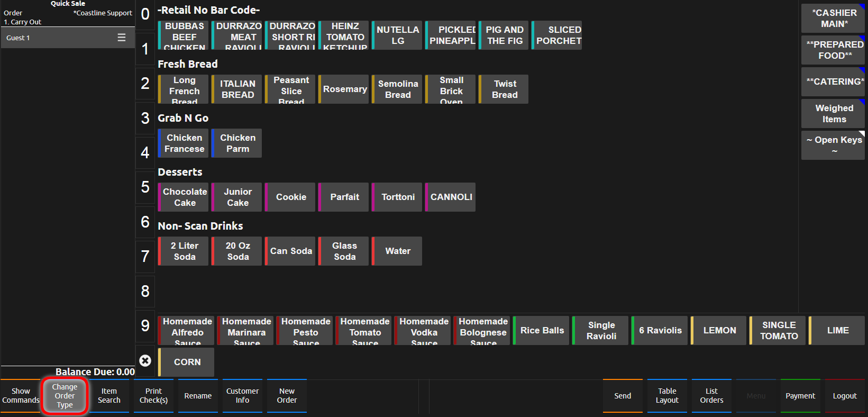
Task: Add Pig and the Fig item
Action: [x=504, y=35]
